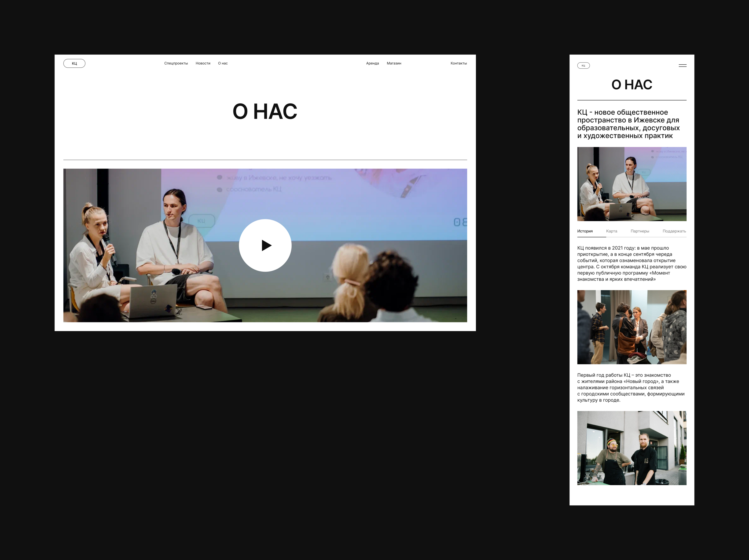The image size is (749, 560).
Task: Go to Контакты in the header
Action: pos(459,63)
